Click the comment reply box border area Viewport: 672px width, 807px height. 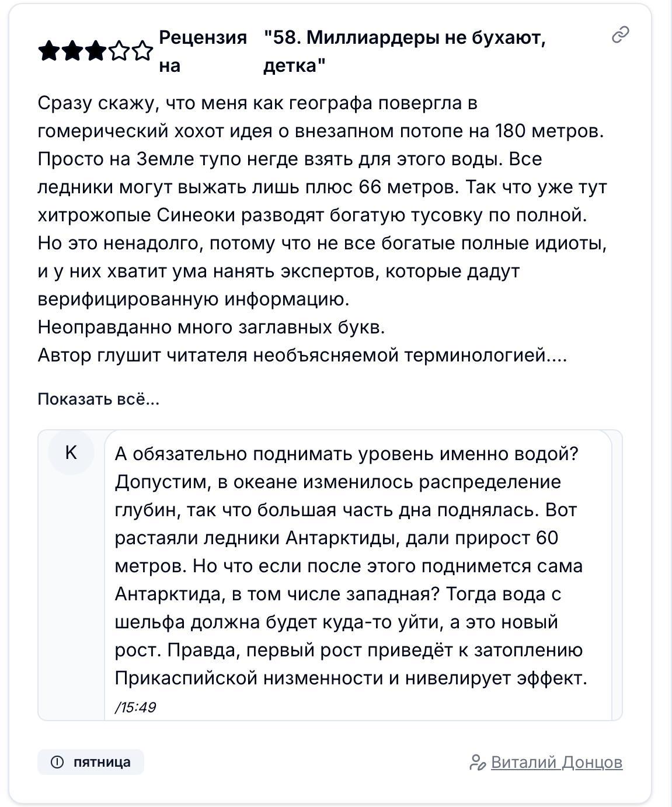(x=330, y=575)
